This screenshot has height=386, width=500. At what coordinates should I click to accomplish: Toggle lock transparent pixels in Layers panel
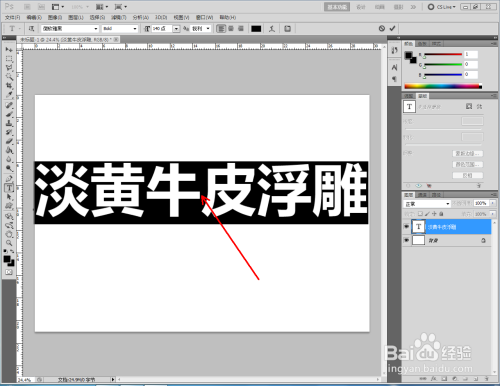(x=420, y=214)
